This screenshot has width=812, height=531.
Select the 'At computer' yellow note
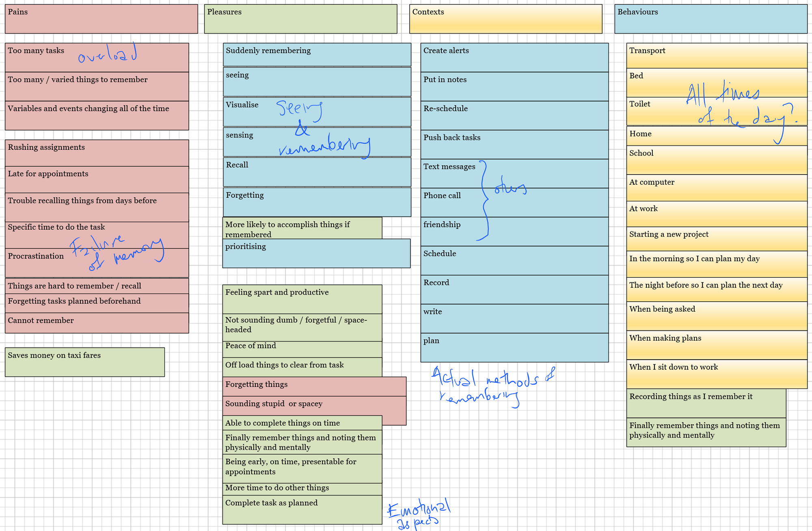tap(717, 188)
